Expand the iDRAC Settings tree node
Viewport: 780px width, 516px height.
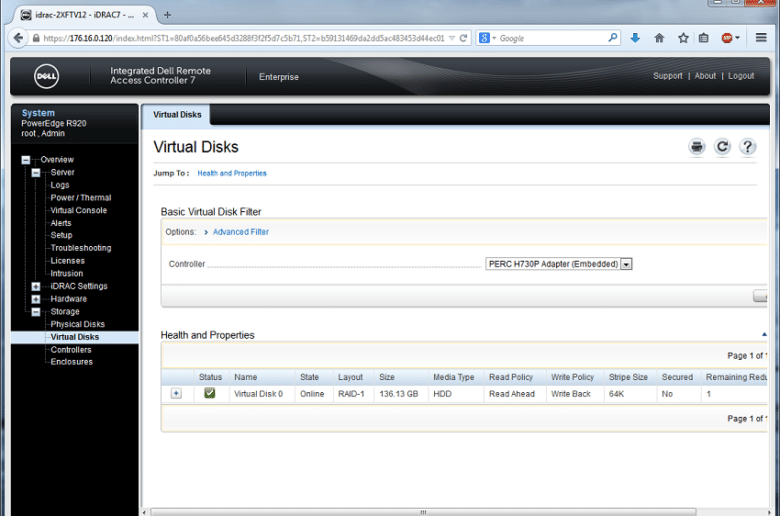pos(36,287)
